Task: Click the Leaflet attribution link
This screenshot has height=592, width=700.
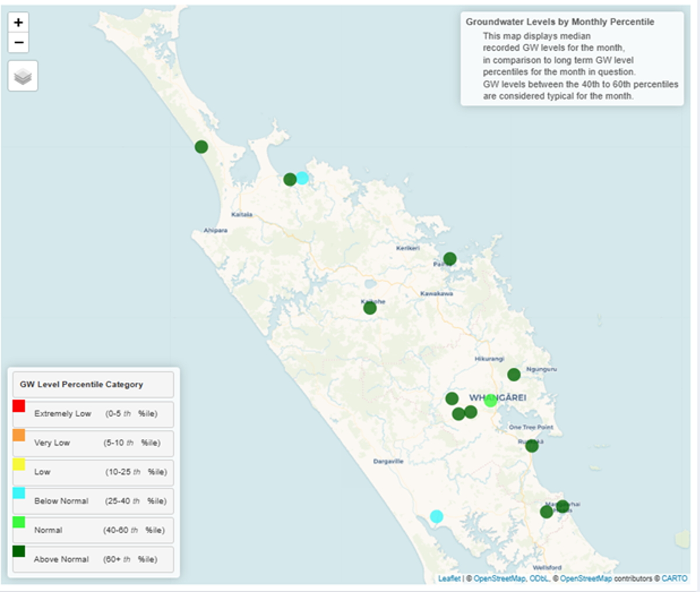Action: tap(449, 579)
